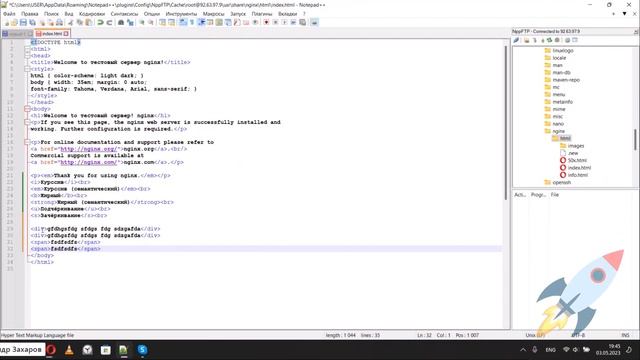The image size is (640, 360).
Task: Click the Paste toolbar icon
Action: (88, 22)
